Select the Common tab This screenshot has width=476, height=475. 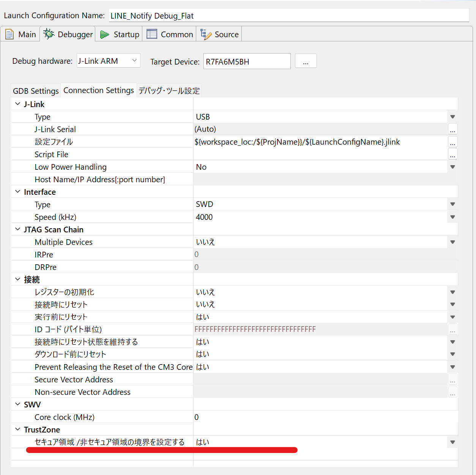(x=169, y=34)
